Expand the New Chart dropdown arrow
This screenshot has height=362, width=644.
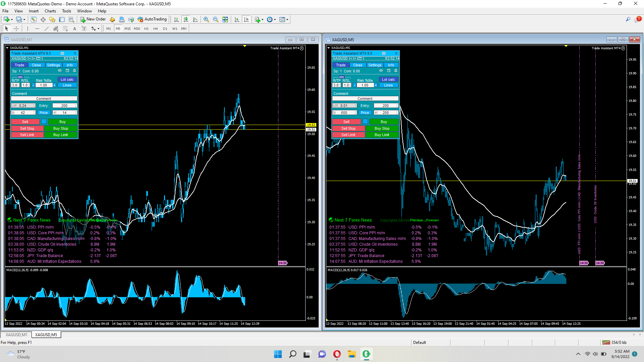(12, 19)
